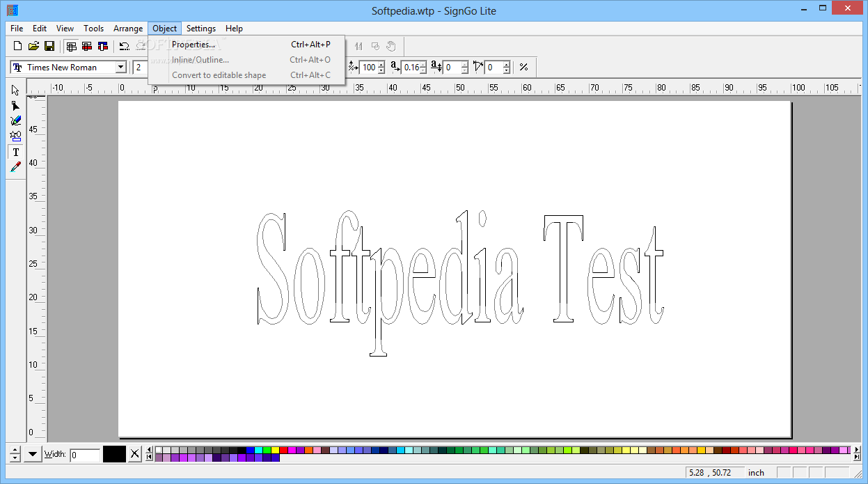
Task: Open the View menu
Action: [x=65, y=29]
